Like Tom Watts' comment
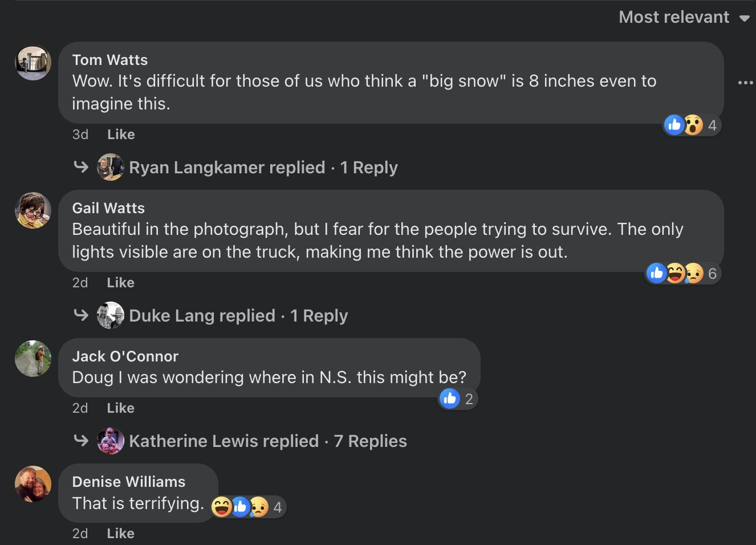 [x=121, y=135]
